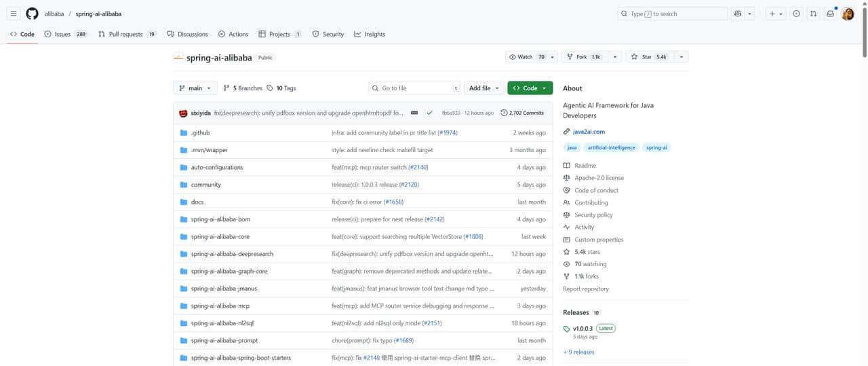Viewport: 868px width, 366px height.
Task: Open the notifications inbox icon
Action: point(830,14)
